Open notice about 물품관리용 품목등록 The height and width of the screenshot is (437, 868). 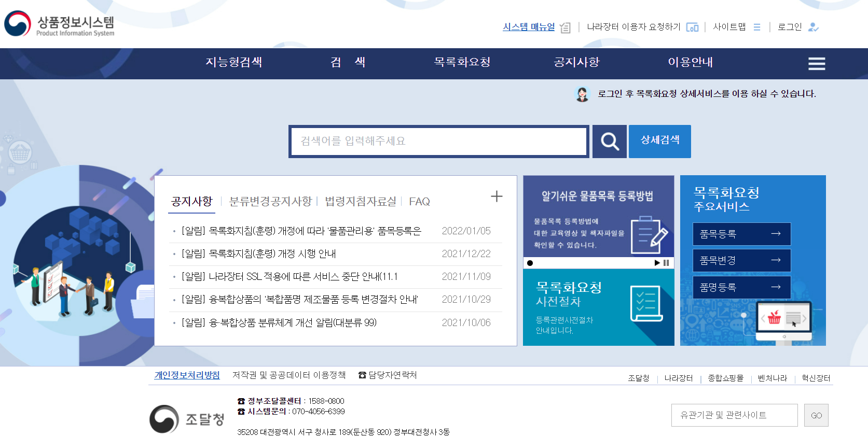[x=301, y=231]
